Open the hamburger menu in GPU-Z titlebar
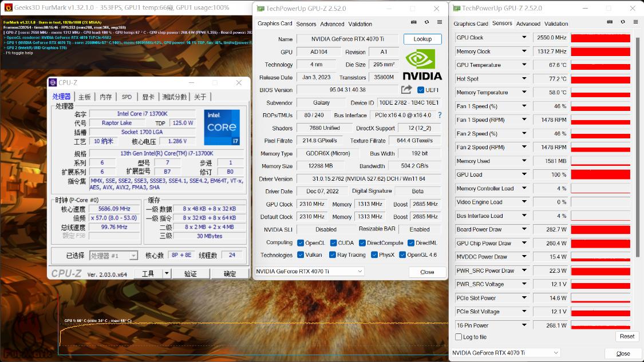 pyautogui.click(x=439, y=21)
